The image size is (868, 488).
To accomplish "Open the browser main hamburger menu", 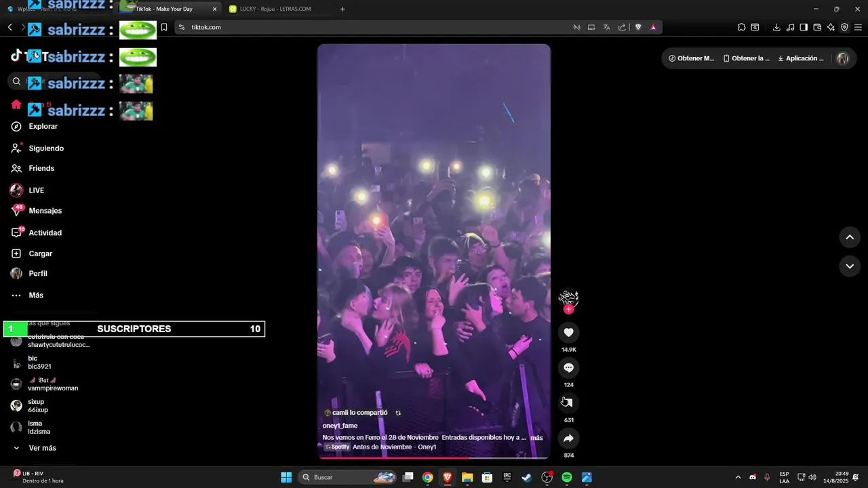I will coord(858,27).
